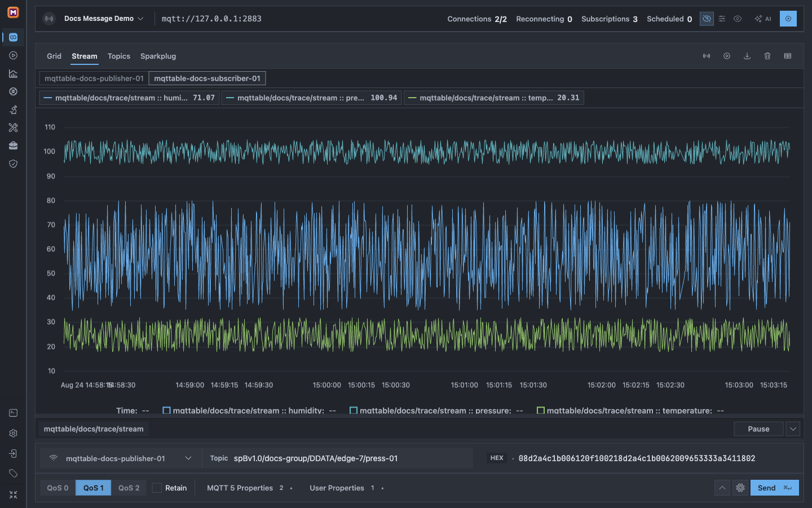Enable the Retain checkbox
The image size is (812, 508).
tap(157, 488)
